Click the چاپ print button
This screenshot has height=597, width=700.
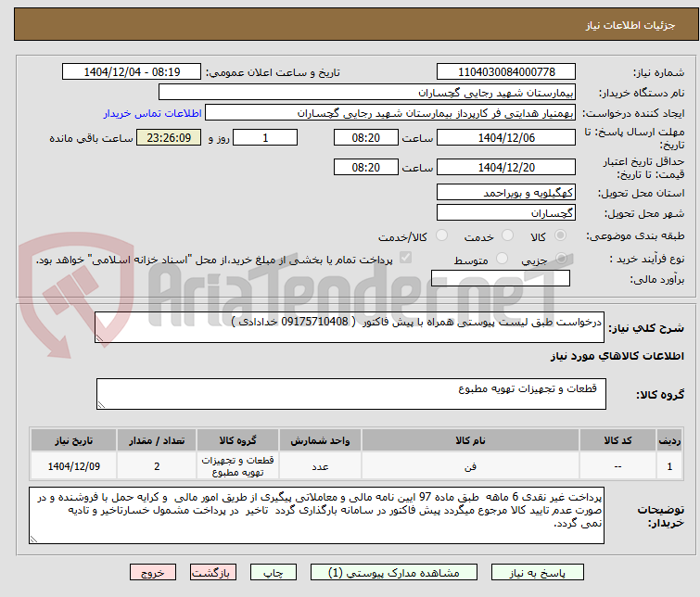pyautogui.click(x=274, y=573)
